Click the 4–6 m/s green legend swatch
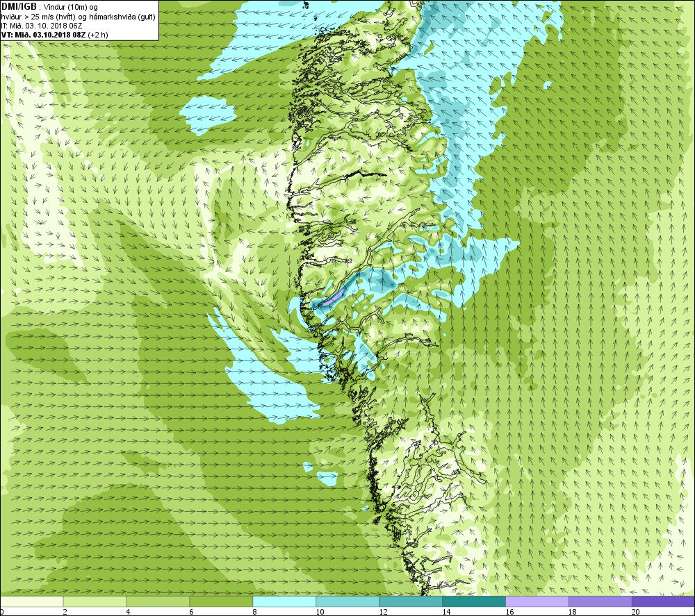Image resolution: width=695 pixels, height=616 pixels. [158, 601]
